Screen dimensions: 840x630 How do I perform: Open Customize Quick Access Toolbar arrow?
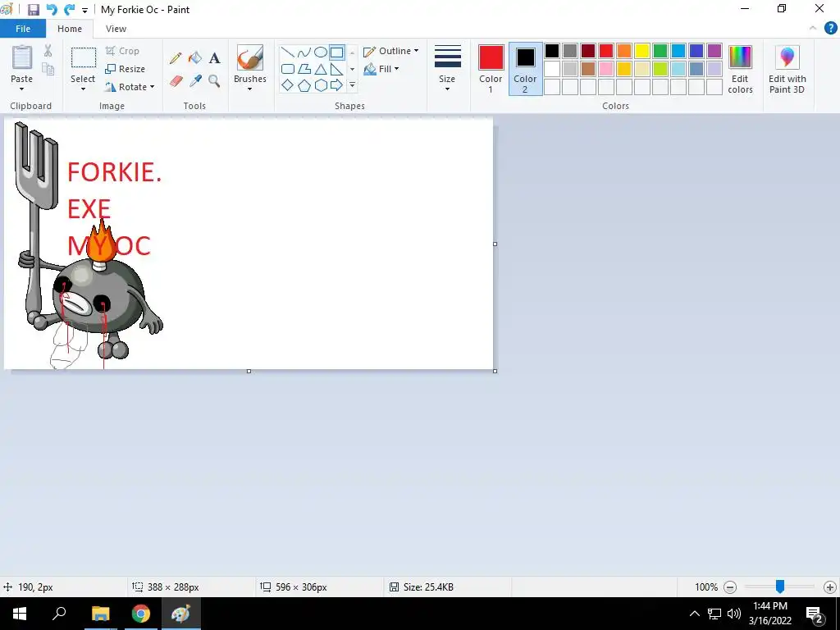tap(84, 10)
